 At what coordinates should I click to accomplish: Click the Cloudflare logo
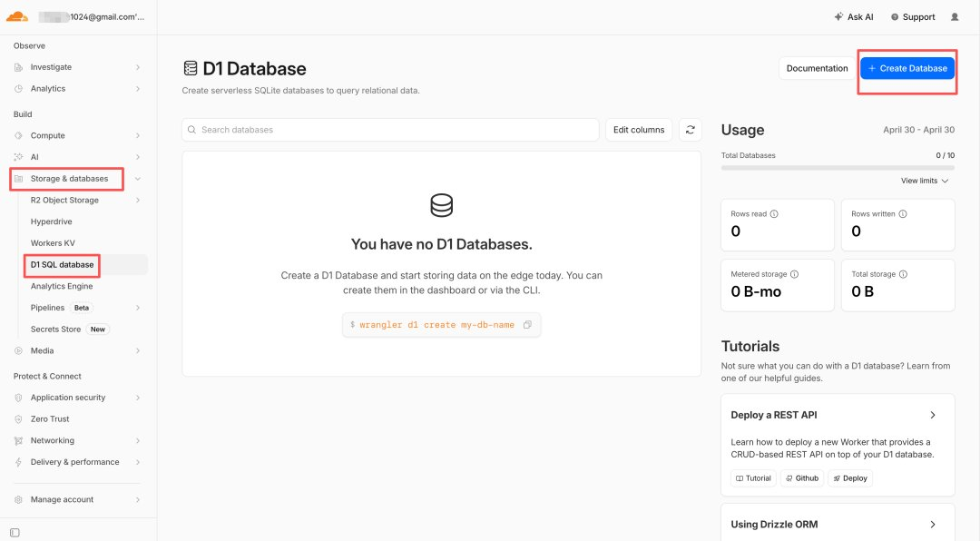(x=17, y=17)
